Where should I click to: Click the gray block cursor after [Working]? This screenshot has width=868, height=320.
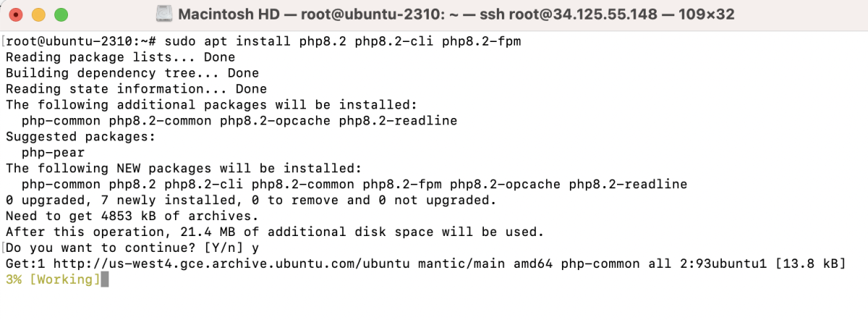(x=104, y=279)
